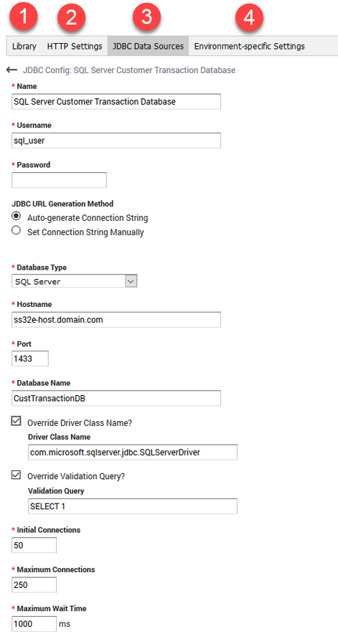Image resolution: width=338 pixels, height=644 pixels.
Task: Focus the Hostname field
Action: pyautogui.click(x=116, y=320)
